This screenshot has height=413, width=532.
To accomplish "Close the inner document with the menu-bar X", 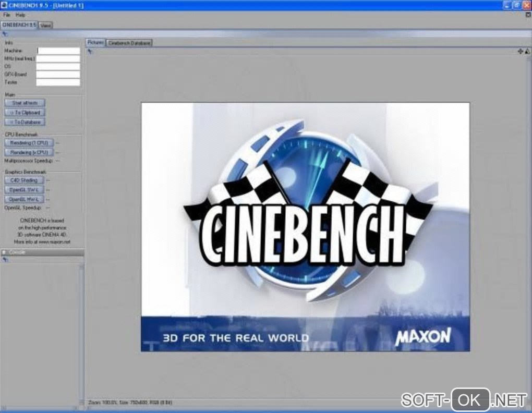I will click(x=528, y=15).
